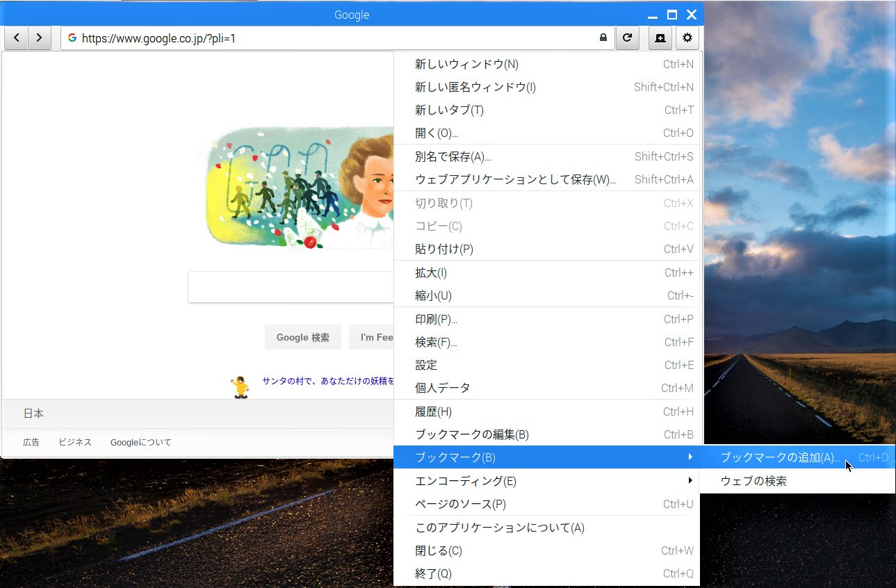Click the bookmarks icon in the toolbar
The height and width of the screenshot is (588, 896).
[660, 38]
